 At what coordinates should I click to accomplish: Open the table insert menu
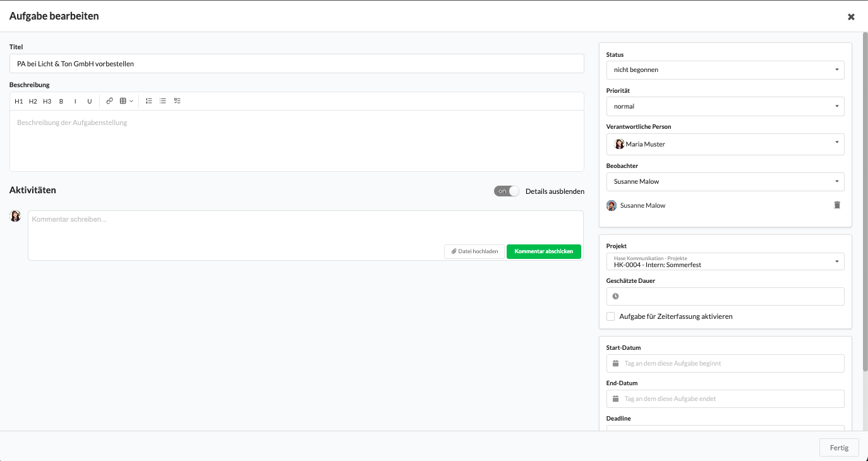[x=126, y=101]
